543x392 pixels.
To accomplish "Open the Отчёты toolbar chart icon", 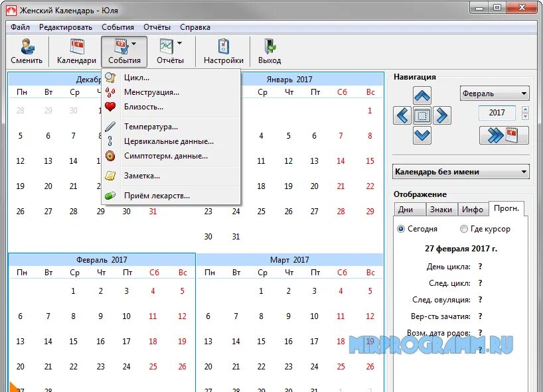I will (x=167, y=46).
